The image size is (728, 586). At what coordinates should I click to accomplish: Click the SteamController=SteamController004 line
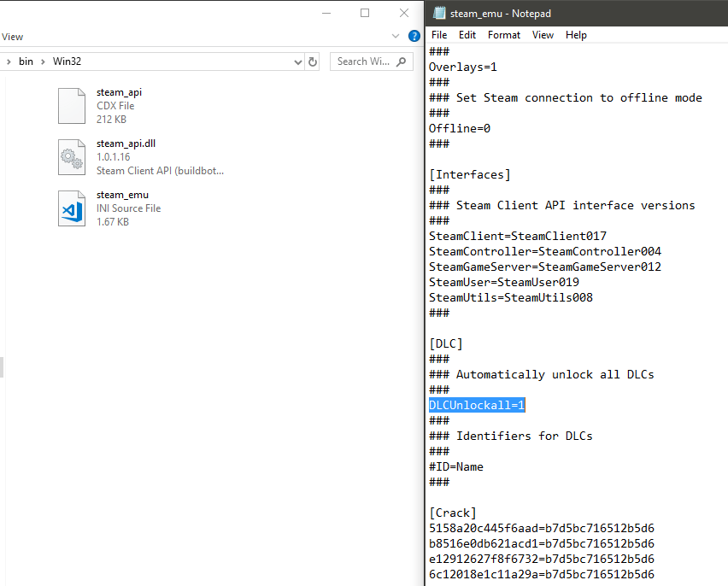pyautogui.click(x=545, y=251)
